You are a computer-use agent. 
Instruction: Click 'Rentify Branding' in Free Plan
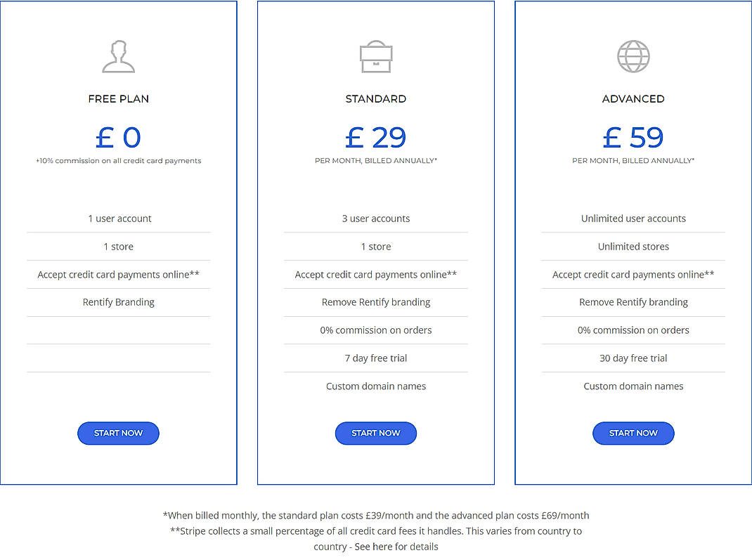[x=118, y=302]
